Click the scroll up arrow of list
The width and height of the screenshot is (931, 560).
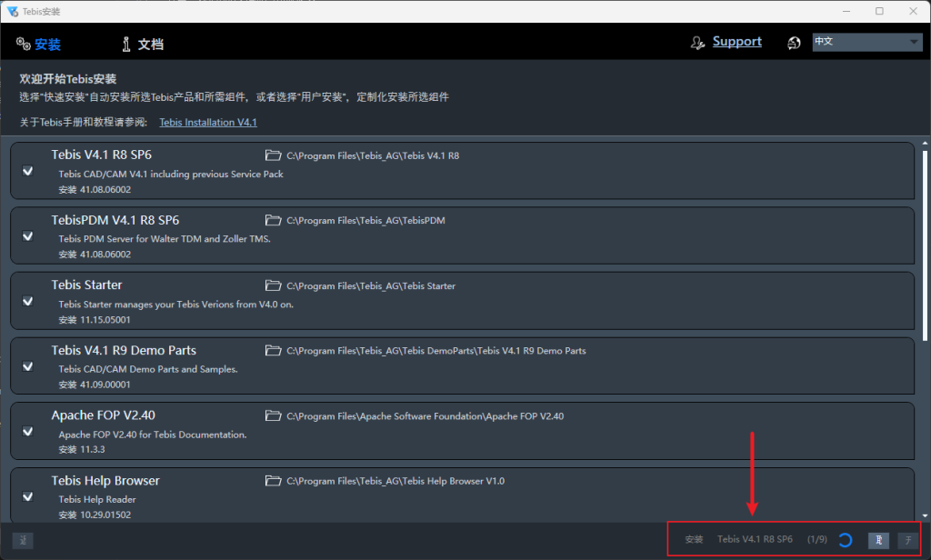pyautogui.click(x=925, y=143)
